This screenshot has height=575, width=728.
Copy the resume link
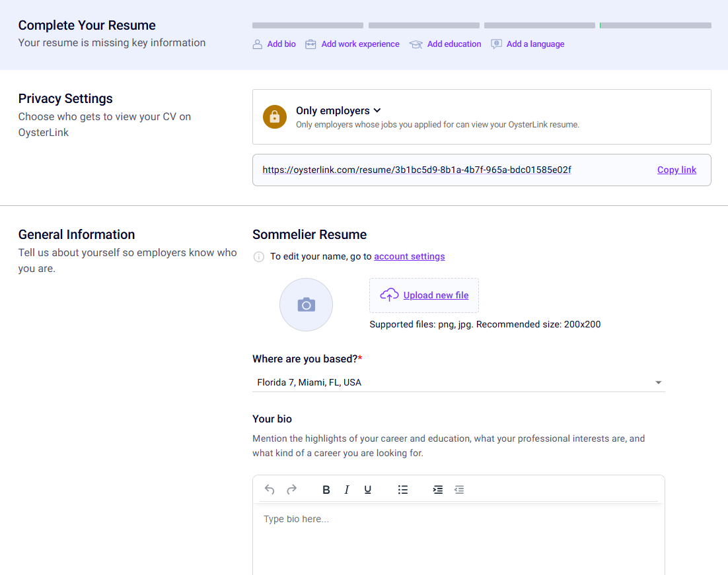(x=676, y=170)
